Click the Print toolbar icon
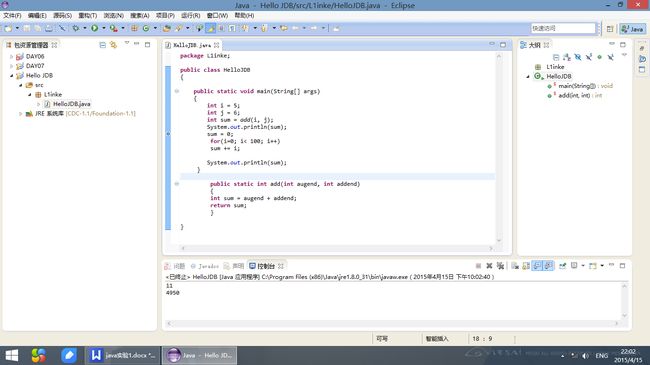 [x=49, y=28]
